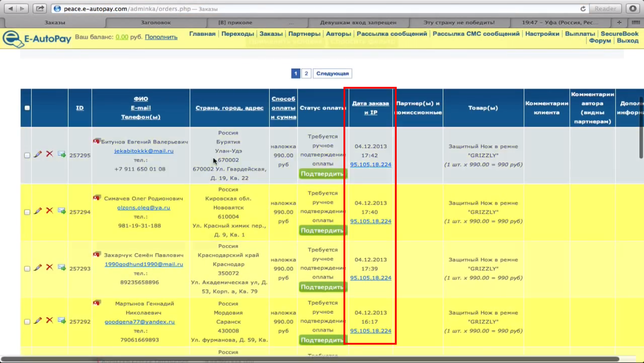This screenshot has width=644, height=363.
Task: Select checkbox for order 257293
Action: [x=27, y=269]
